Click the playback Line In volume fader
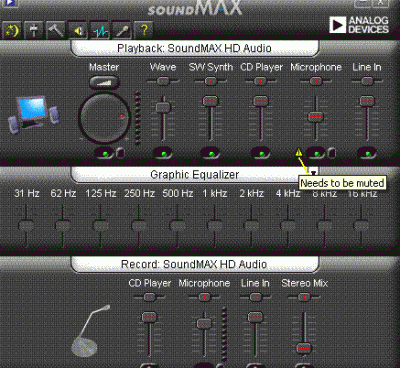 [367, 101]
